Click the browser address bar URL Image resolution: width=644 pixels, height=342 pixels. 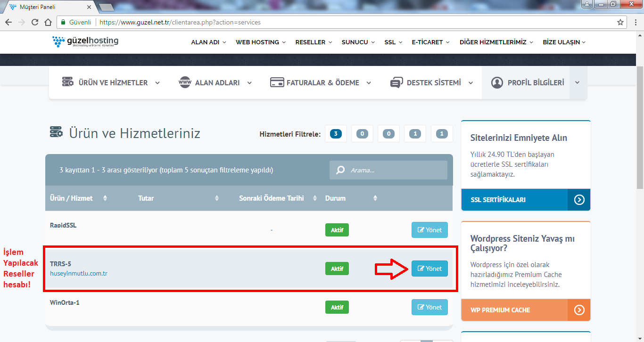180,22
